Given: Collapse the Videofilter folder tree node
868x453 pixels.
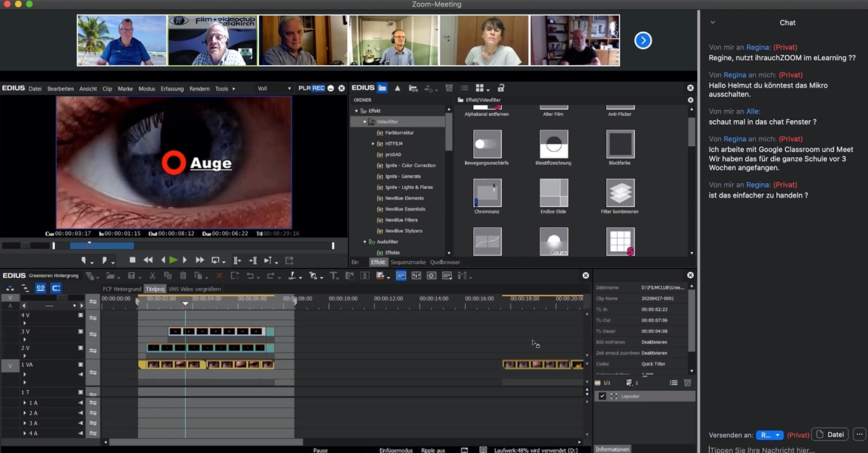Looking at the screenshot, I should tap(365, 122).
